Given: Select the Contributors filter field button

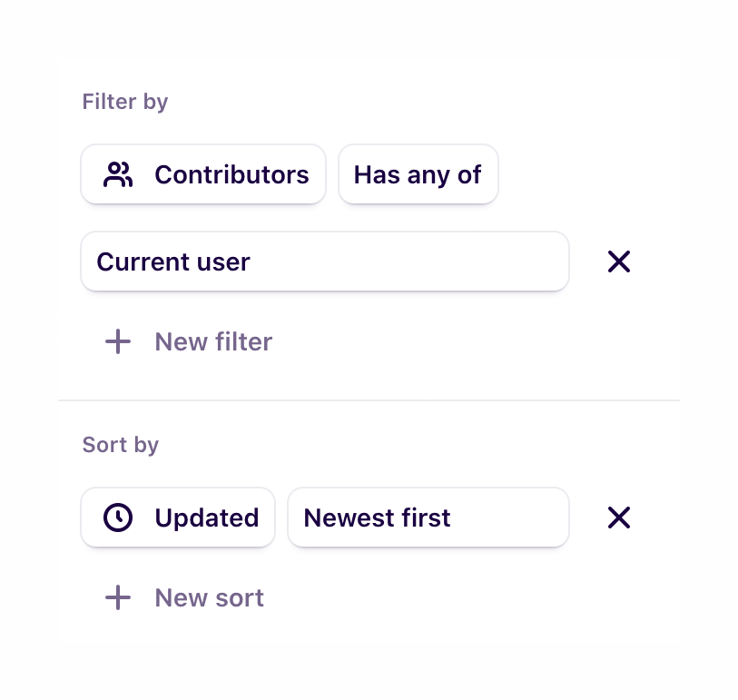Looking at the screenshot, I should [203, 174].
